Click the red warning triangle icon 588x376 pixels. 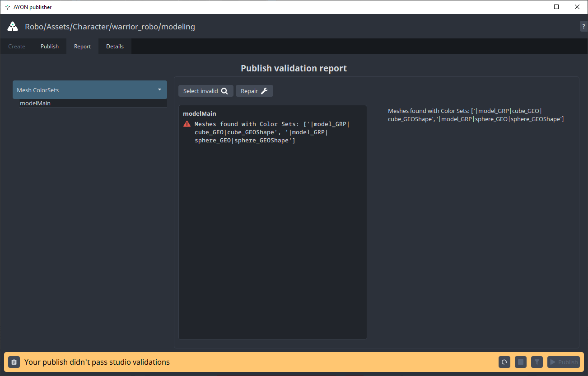pyautogui.click(x=187, y=124)
